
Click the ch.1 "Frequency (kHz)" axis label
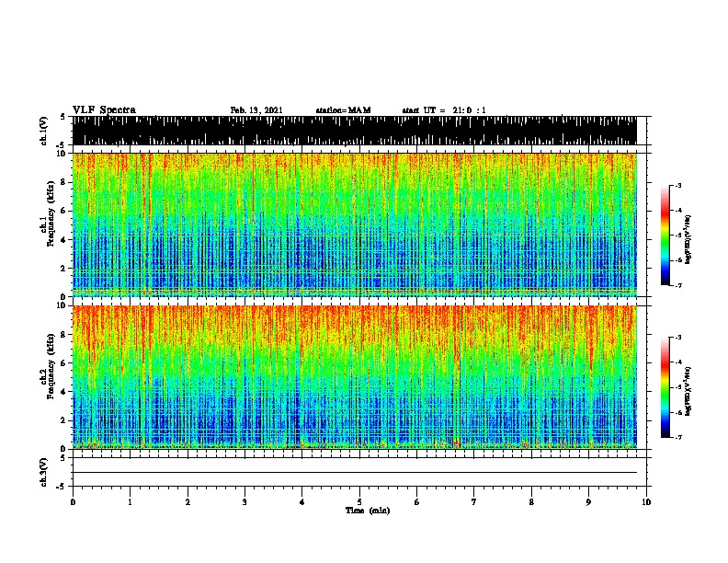coord(51,214)
